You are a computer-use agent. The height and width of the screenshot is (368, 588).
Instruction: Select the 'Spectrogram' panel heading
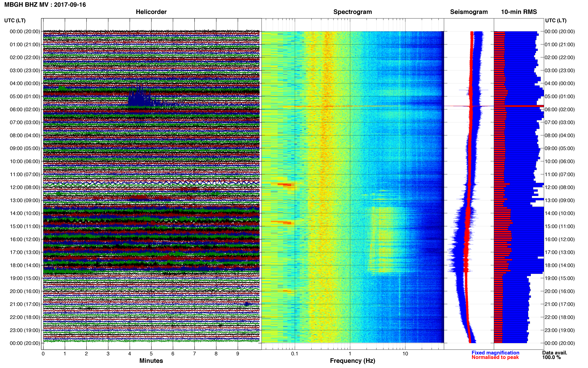tap(352, 12)
